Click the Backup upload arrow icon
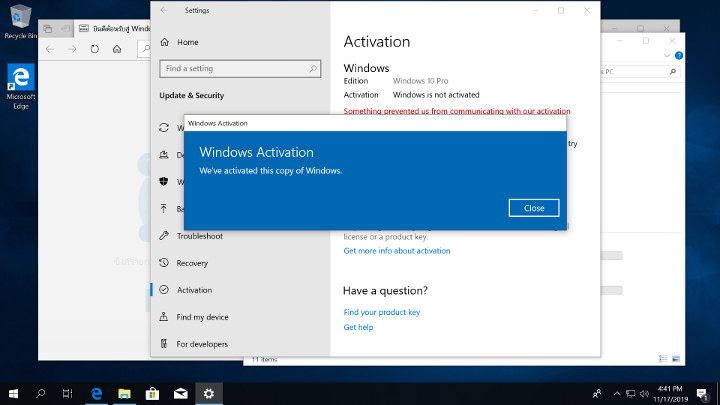Viewport: 720px width, 405px height. pos(164,208)
